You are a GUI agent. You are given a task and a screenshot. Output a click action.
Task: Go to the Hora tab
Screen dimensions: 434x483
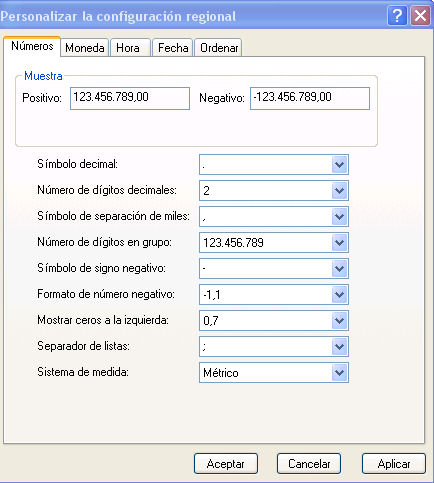130,48
